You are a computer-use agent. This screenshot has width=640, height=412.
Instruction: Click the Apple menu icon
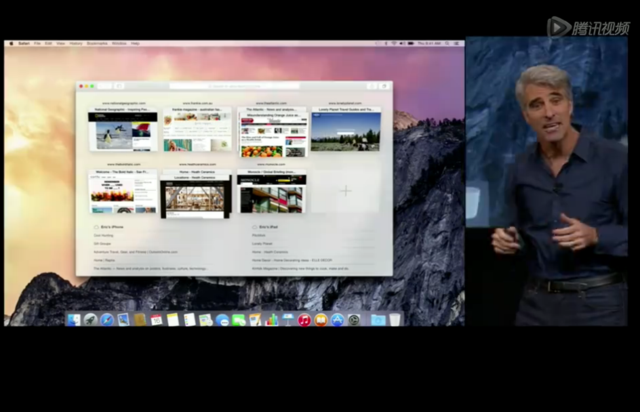pyautogui.click(x=11, y=44)
